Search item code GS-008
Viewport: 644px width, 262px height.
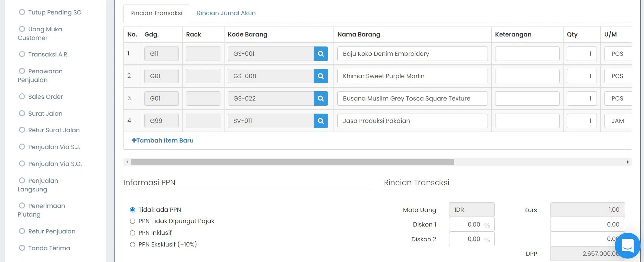[x=320, y=76]
